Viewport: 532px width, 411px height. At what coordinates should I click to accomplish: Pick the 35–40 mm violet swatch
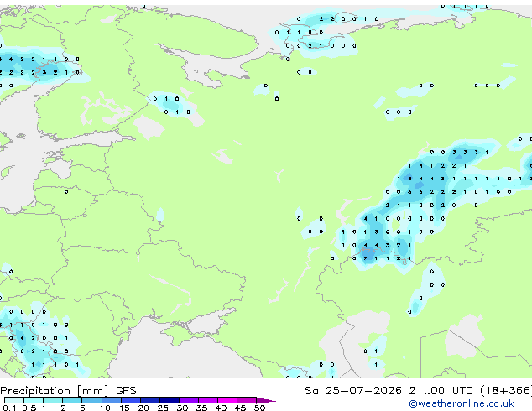[207, 400]
